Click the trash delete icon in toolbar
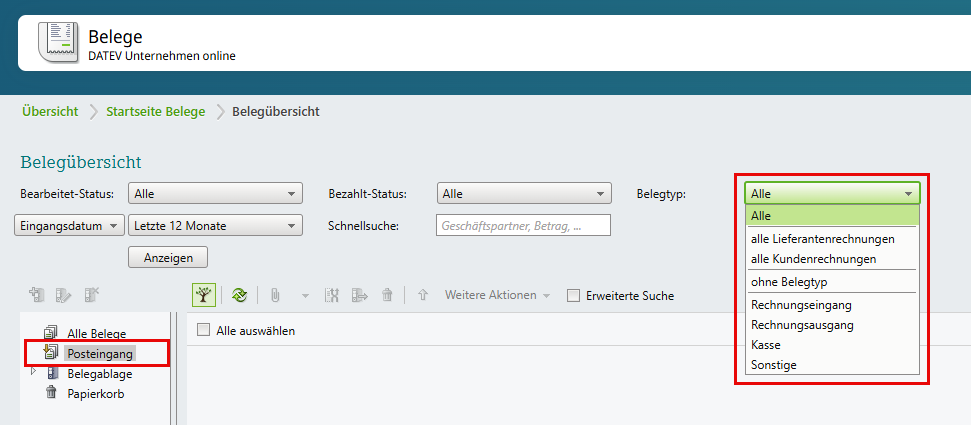This screenshot has height=425, width=971. click(387, 295)
